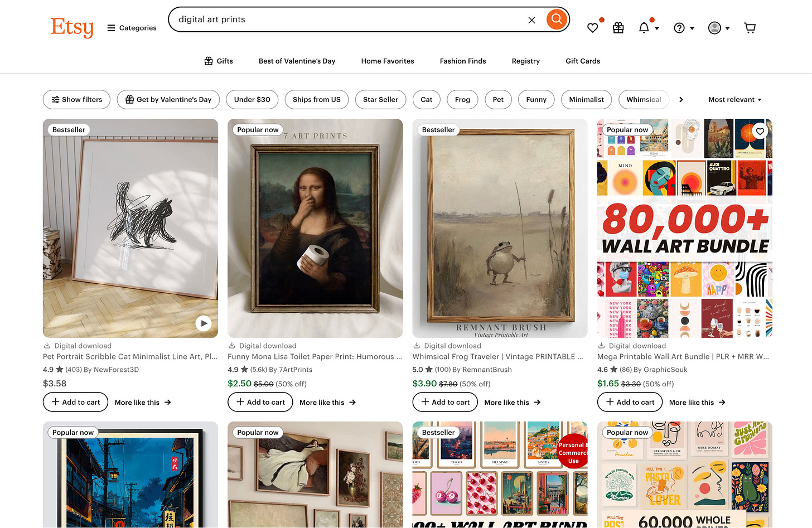Select the Whimsical filter chip
This screenshot has width=812, height=528.
[644, 100]
